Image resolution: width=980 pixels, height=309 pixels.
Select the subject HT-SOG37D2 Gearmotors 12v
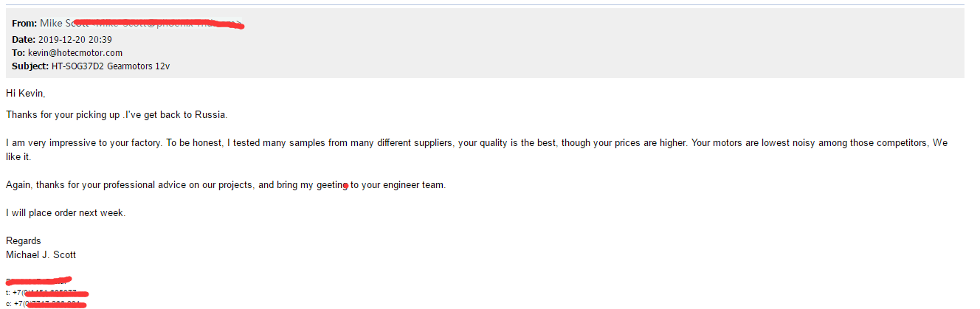(x=111, y=66)
